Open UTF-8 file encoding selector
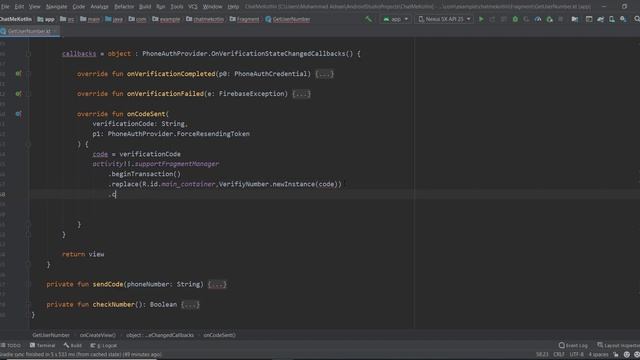Viewport: 640px width, 360px height. [577, 355]
